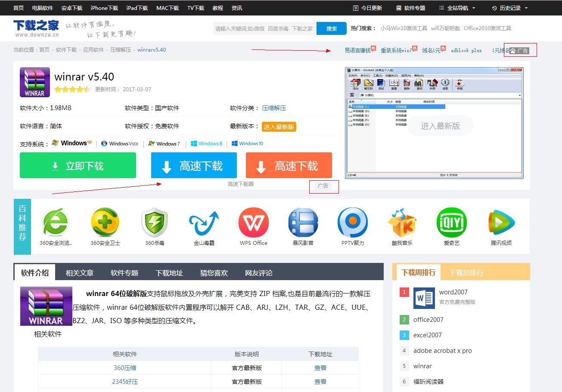Click the Windows Vista system icon
The image size is (562, 392).
click(120, 144)
